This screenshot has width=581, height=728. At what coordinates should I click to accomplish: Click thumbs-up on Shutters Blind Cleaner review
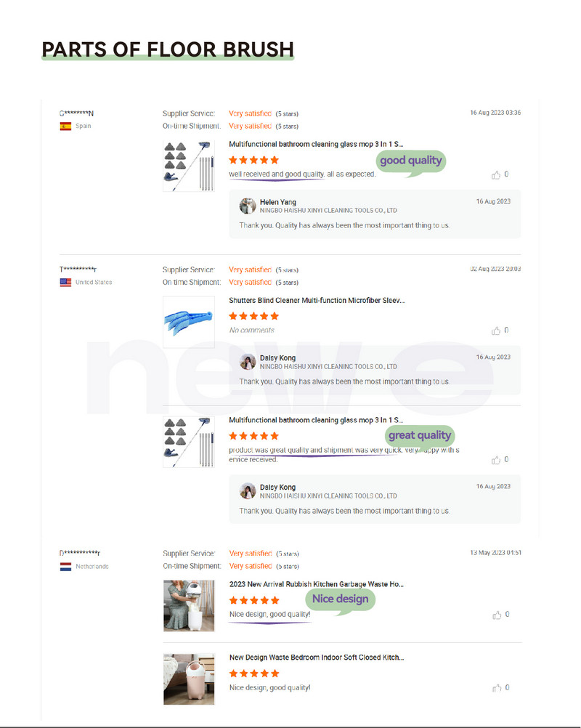tap(495, 331)
